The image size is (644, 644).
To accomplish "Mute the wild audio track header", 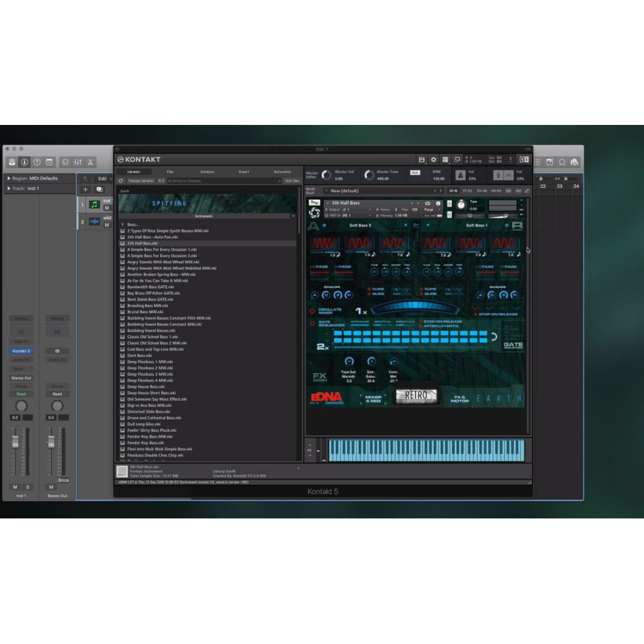I will 107,225.
